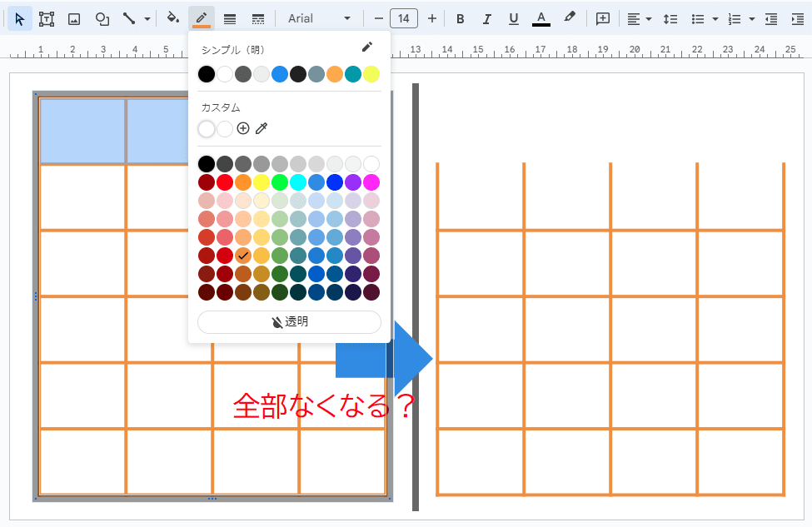Open the border dash style options
The width and height of the screenshot is (812, 527).
point(258,19)
